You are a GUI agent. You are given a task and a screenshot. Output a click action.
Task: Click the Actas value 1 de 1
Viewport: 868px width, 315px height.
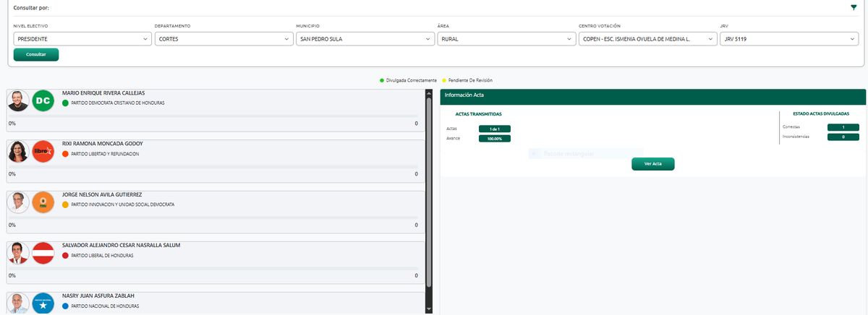[495, 129]
